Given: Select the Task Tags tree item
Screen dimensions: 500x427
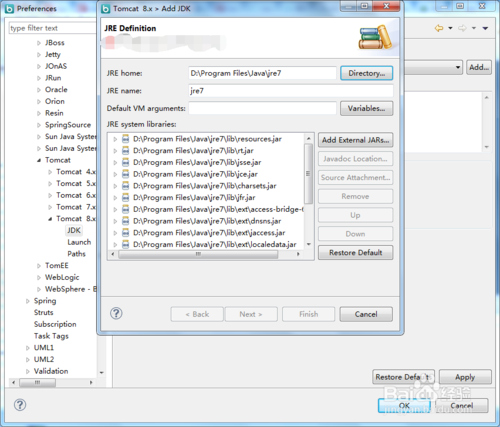Looking at the screenshot, I should coord(51,336).
